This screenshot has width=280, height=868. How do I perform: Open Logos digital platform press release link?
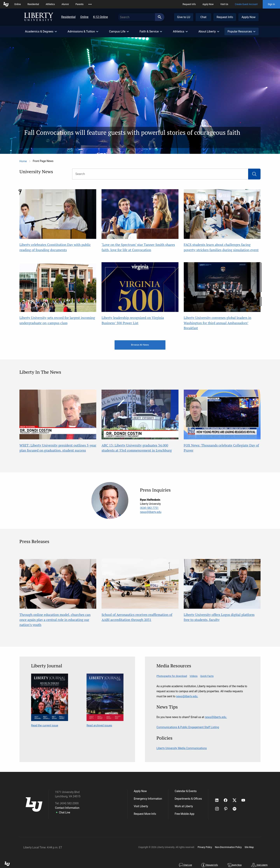[219, 617]
